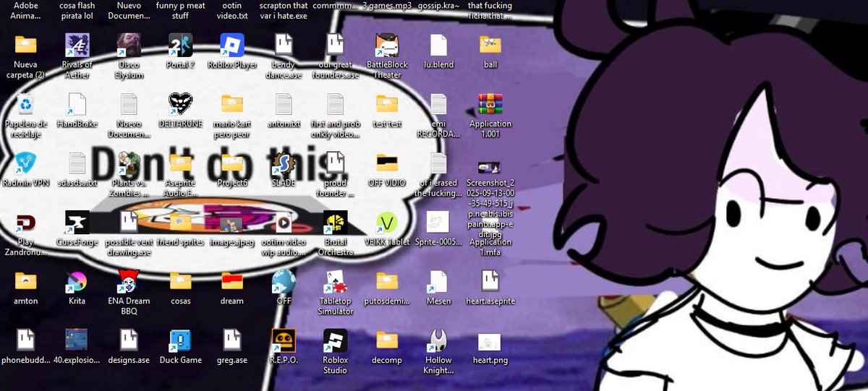The height and width of the screenshot is (391, 868).
Task: Select the Nuevo Documen text file beside HandBrake
Action: tap(129, 104)
